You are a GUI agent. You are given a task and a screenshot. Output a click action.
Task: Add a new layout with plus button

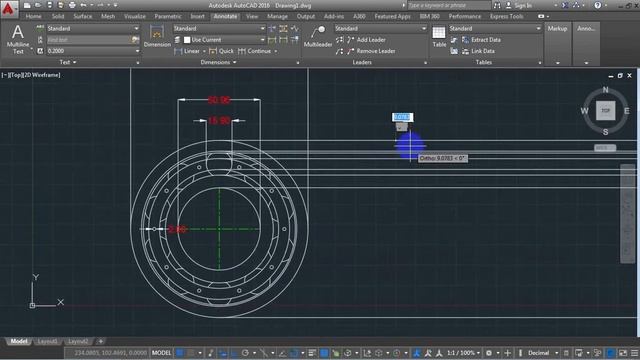[100, 341]
